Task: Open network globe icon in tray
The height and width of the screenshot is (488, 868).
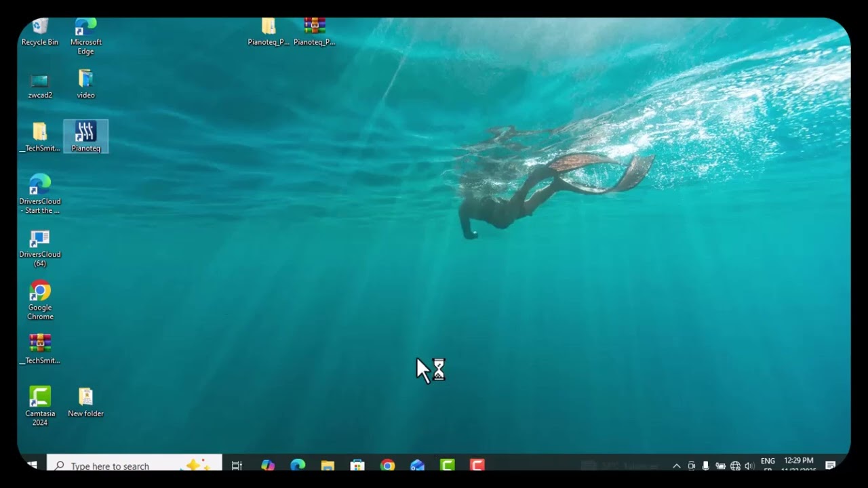Action: tap(735, 466)
